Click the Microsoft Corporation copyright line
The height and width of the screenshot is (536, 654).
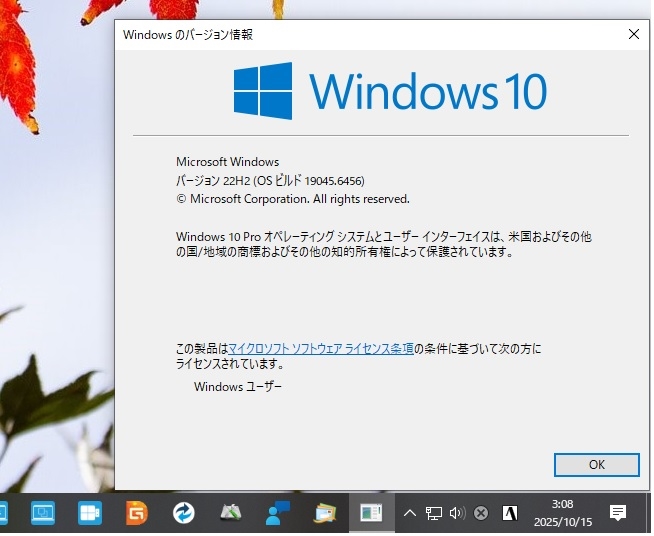click(294, 201)
